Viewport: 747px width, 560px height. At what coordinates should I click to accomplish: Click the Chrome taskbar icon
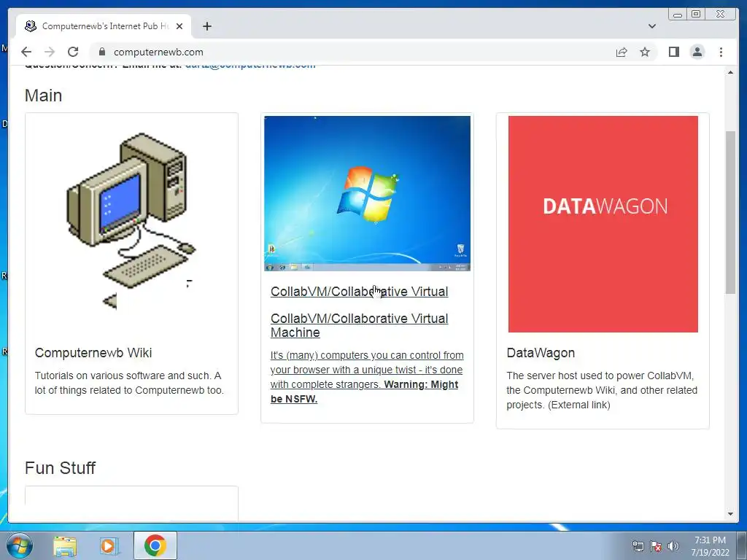[x=155, y=545]
